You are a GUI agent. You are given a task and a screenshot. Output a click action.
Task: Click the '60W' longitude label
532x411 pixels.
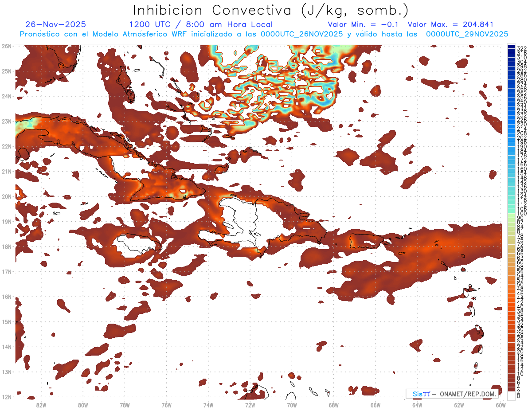tap(501, 405)
